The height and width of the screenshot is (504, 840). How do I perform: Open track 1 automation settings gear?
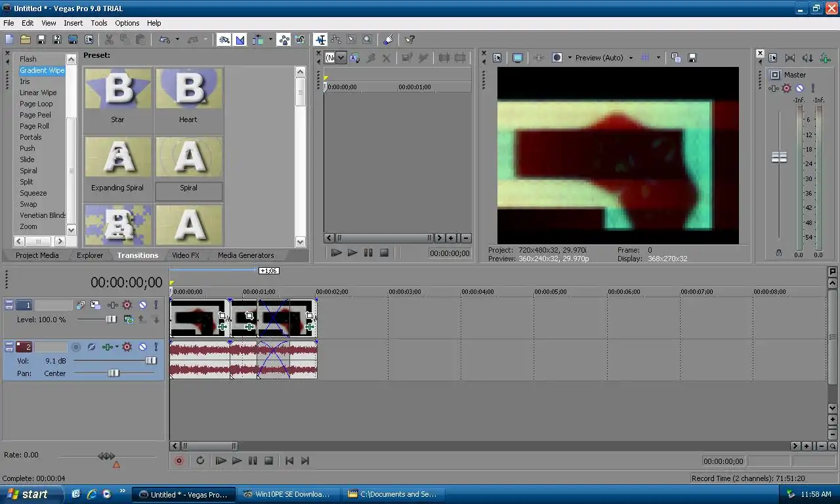click(x=127, y=305)
